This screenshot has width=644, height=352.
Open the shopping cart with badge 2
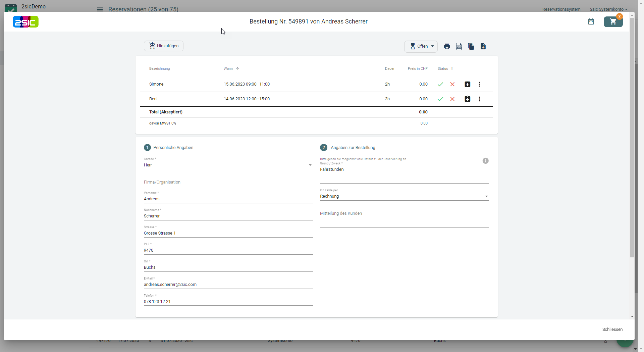coord(613,22)
